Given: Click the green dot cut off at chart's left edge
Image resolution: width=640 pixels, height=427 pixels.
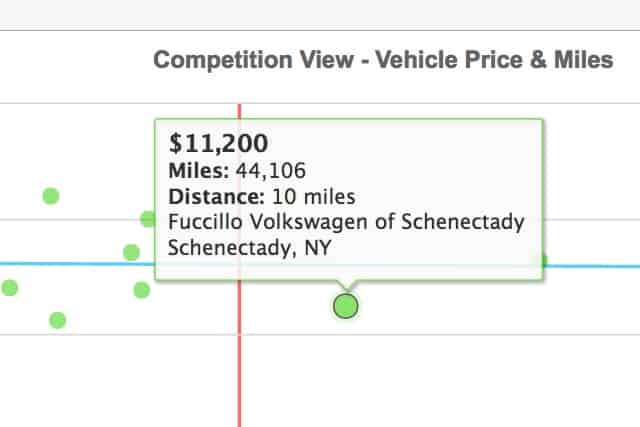Looking at the screenshot, I should pos(9,288).
